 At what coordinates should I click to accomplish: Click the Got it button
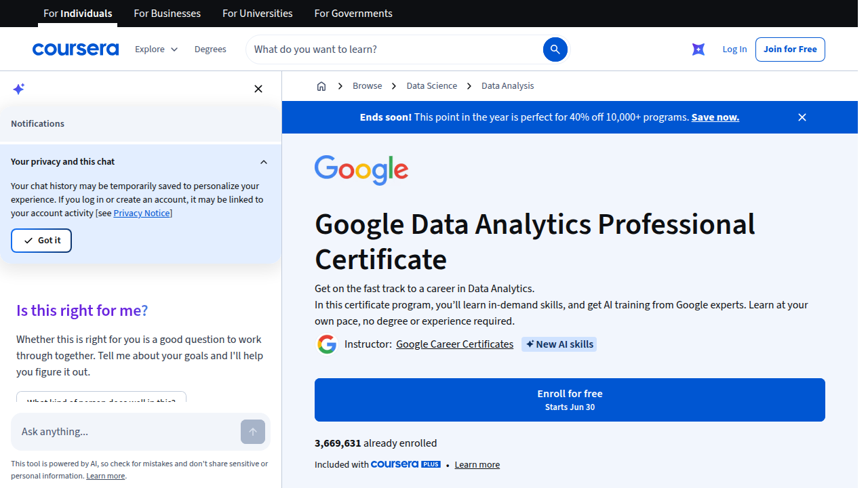41,241
